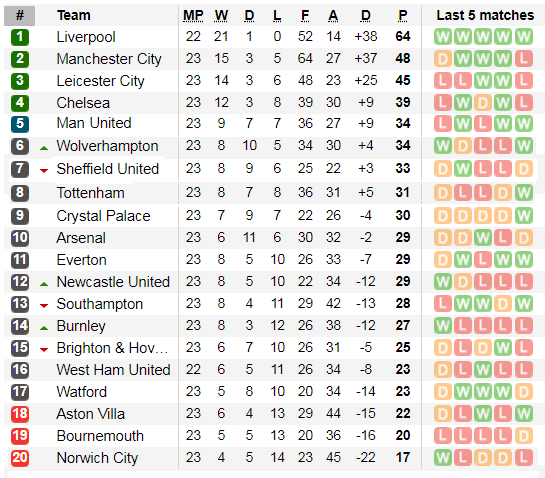Click Wolverhampton's green up-arrow position indicator

pos(44,148)
